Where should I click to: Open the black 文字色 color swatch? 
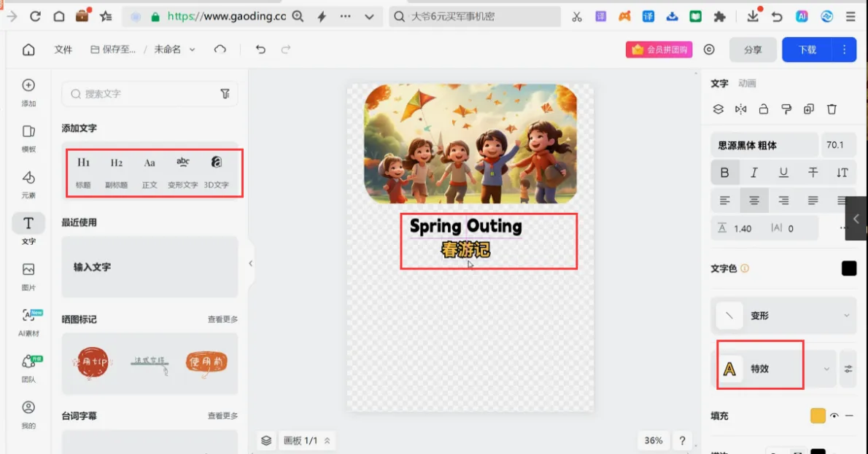pos(848,268)
